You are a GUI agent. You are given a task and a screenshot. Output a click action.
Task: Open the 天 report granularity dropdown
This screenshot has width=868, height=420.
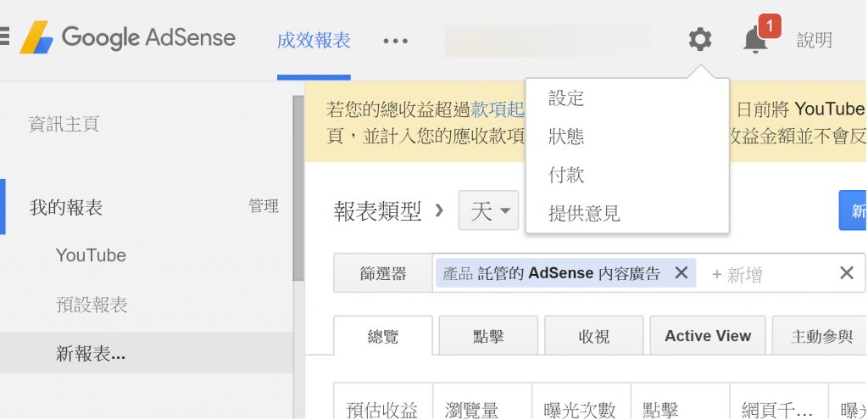point(488,210)
